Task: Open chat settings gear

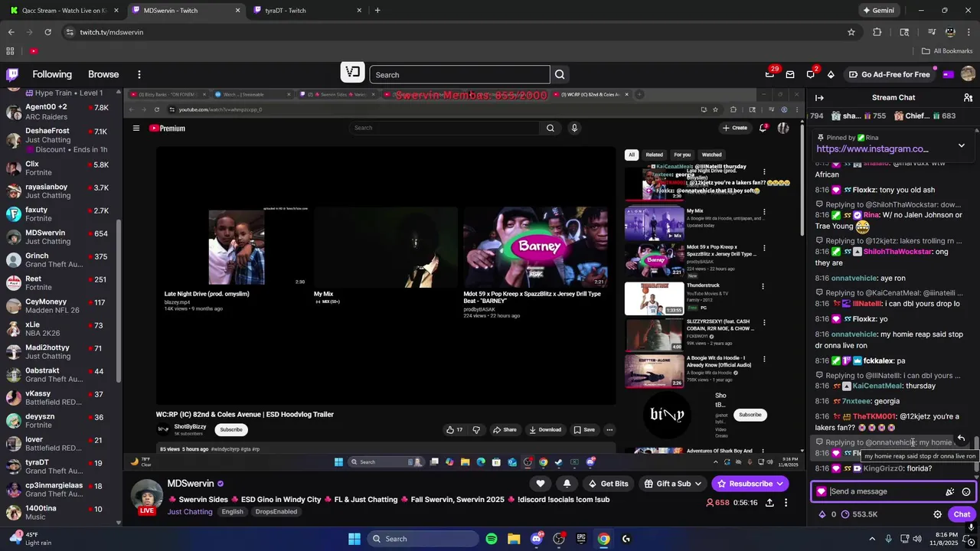Action: pos(937,514)
